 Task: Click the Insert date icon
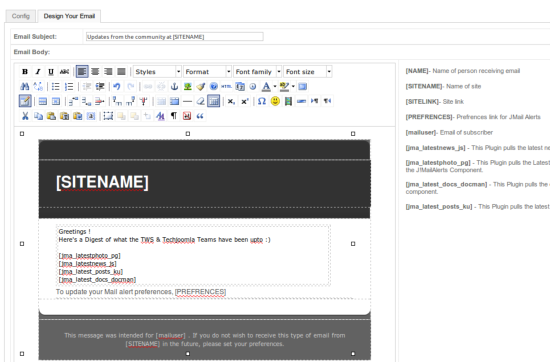tap(240, 86)
